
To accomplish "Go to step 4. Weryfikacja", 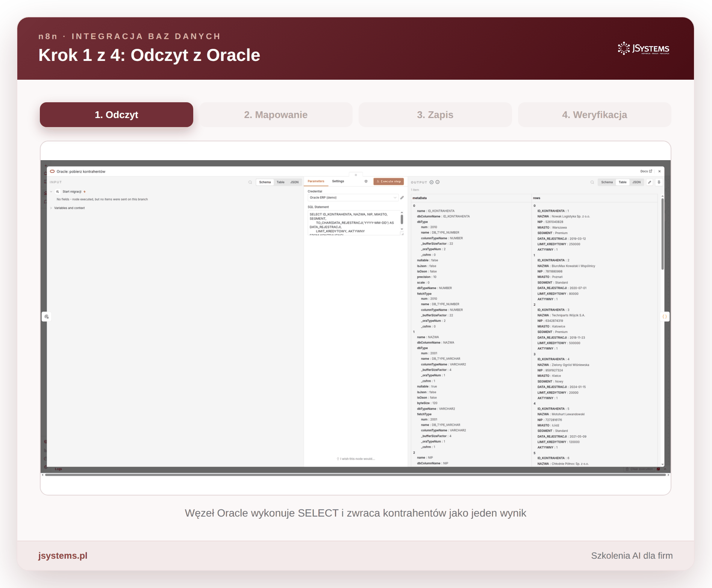I will tap(595, 115).
